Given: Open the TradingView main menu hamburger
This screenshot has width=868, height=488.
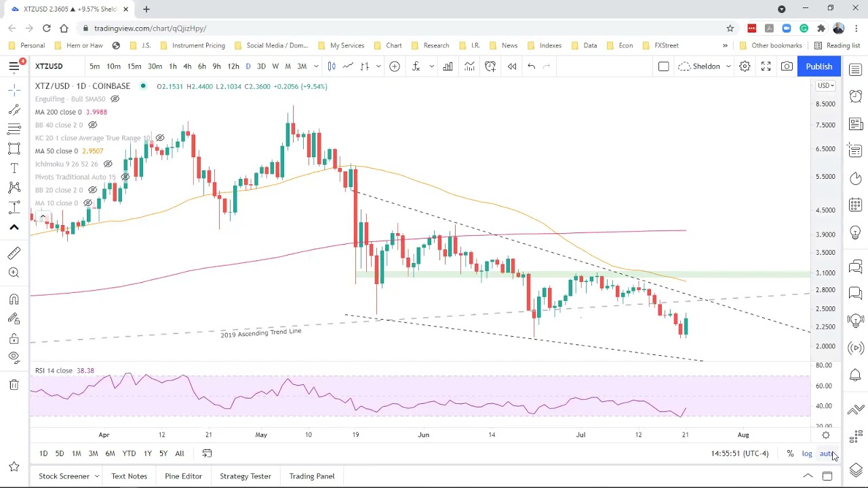Looking at the screenshot, I should [14, 66].
